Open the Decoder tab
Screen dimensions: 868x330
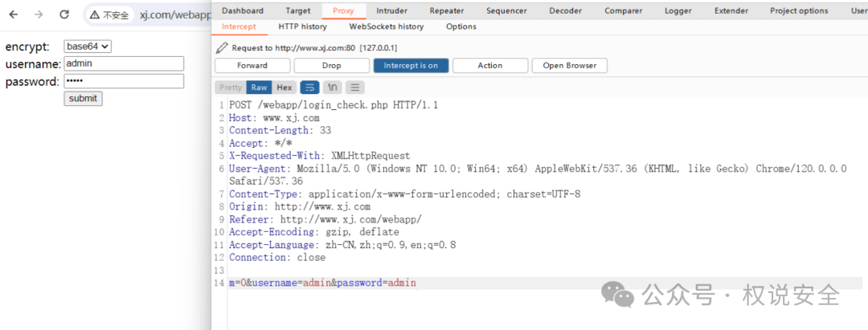(565, 10)
